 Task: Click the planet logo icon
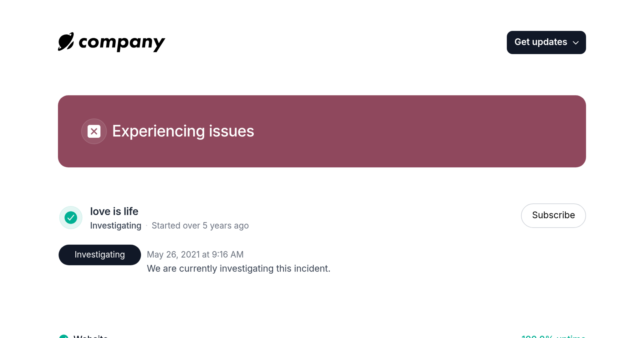pos(66,42)
